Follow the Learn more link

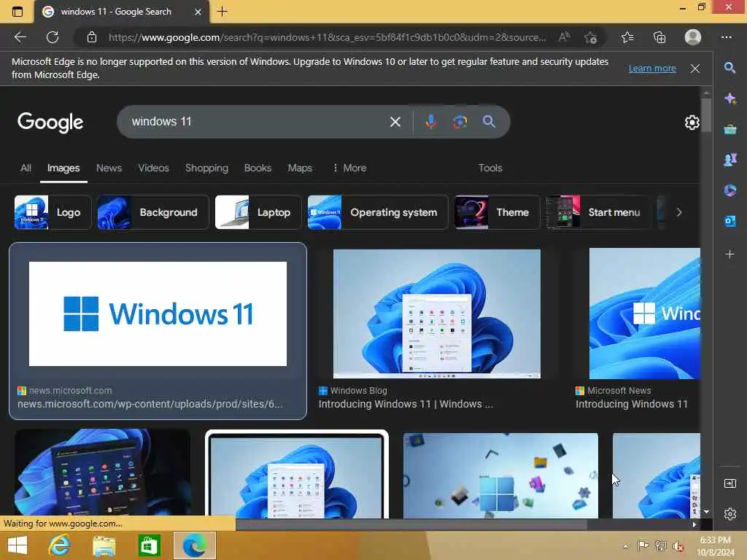click(x=652, y=69)
